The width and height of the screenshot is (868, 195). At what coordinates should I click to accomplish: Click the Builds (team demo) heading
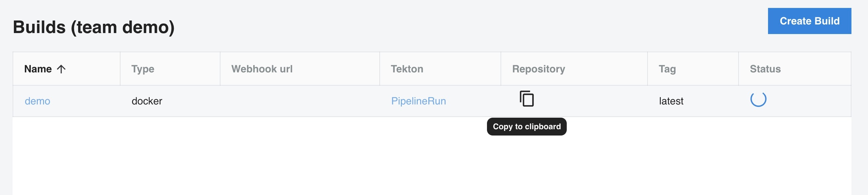pyautogui.click(x=94, y=27)
